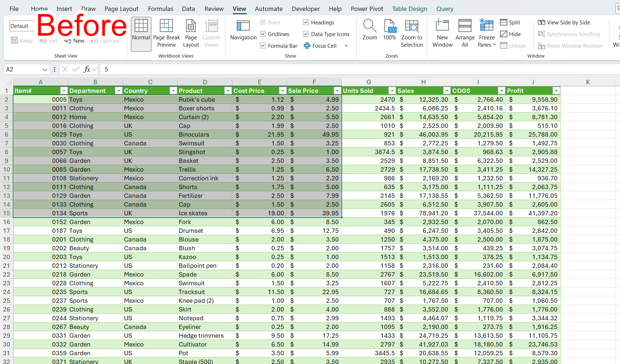Switch to the Table Design tab
The height and width of the screenshot is (364, 620).
click(410, 9)
